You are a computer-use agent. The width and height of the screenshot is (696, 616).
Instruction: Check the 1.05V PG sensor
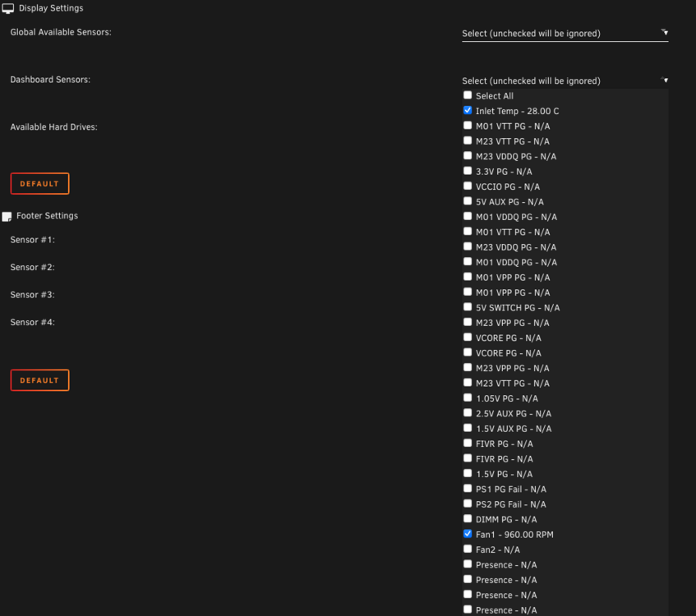(468, 398)
